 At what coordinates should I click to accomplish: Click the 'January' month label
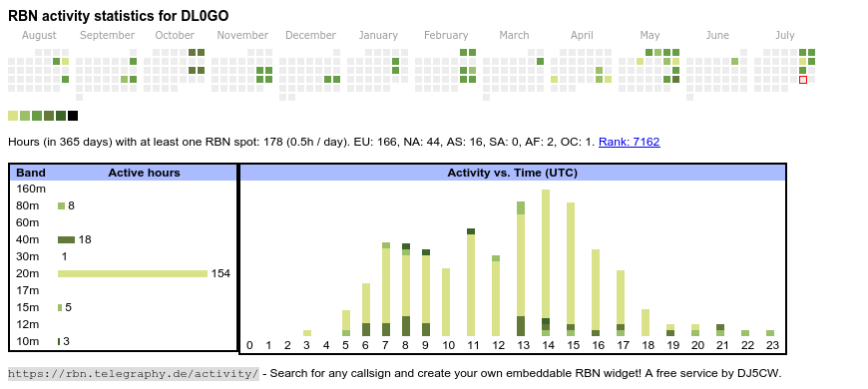(378, 36)
